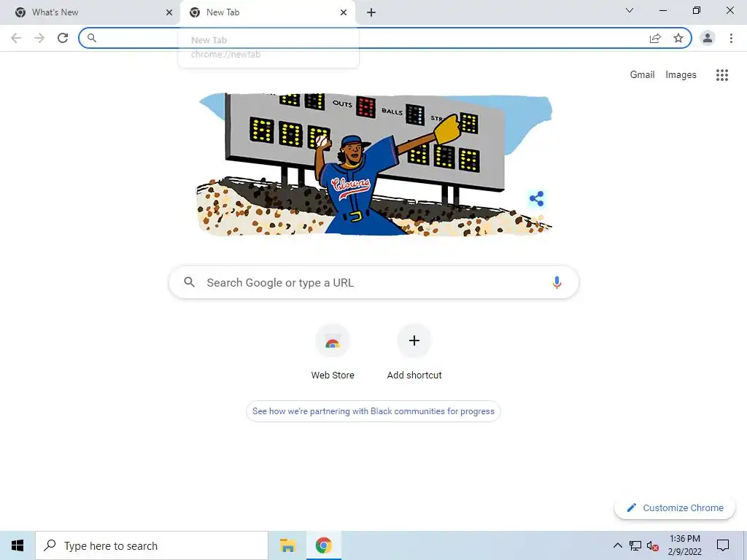Viewport: 747px width, 560px height.
Task: Open the Chrome profile avatar menu
Action: click(708, 38)
